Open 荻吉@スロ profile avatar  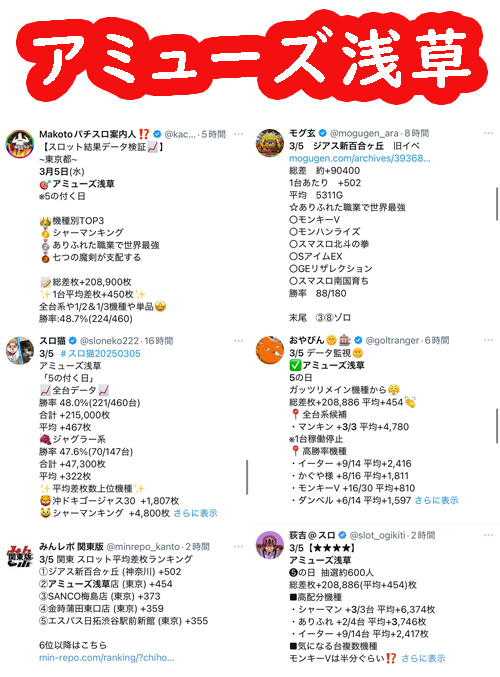(269, 545)
